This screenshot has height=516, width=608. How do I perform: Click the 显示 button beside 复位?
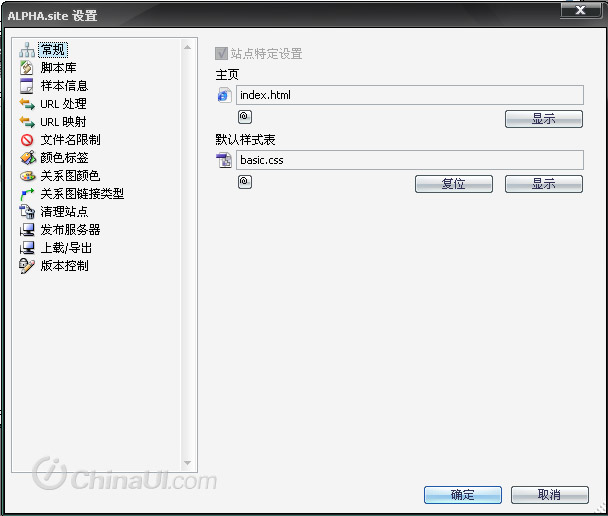point(544,184)
